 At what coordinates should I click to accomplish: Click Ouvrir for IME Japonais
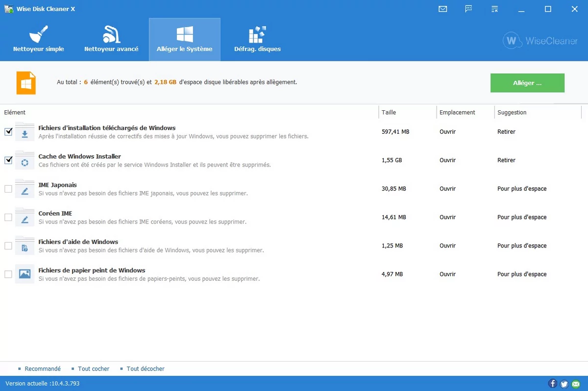pos(447,189)
